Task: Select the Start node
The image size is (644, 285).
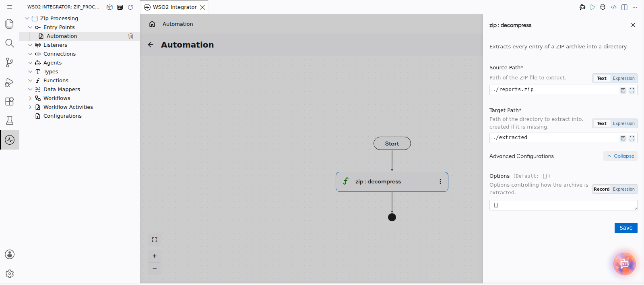Action: [x=392, y=144]
